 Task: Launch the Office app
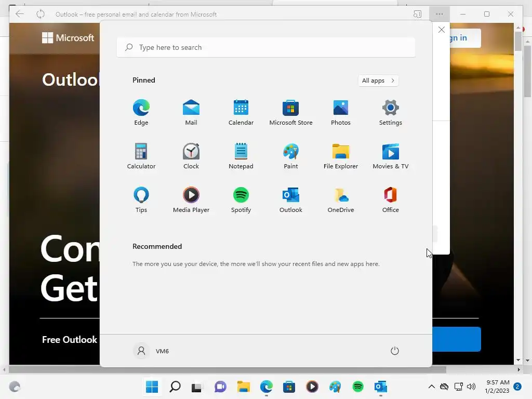point(391,200)
